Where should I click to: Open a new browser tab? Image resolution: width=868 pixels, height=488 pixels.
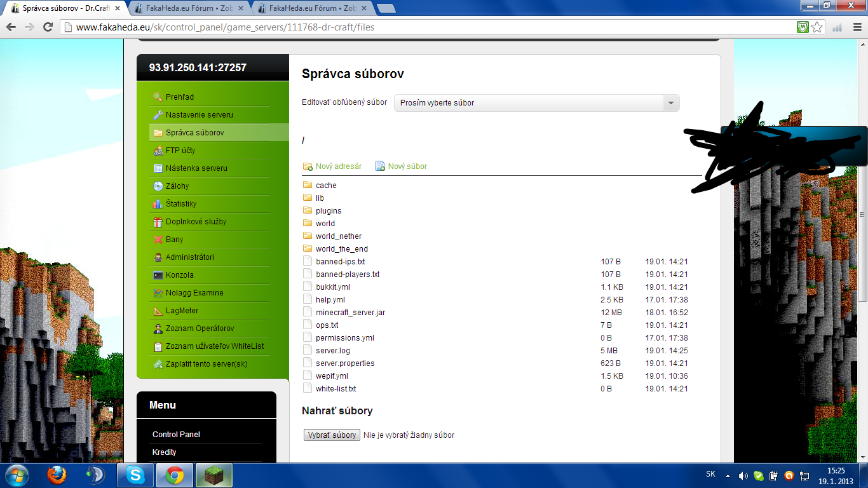point(386,8)
